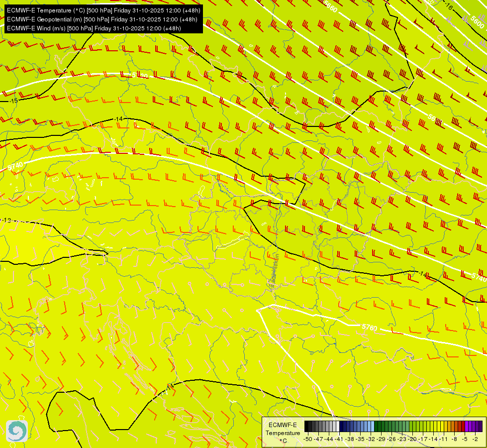487x448 pixels.
Task: Click the -29 value on the legend scale
Action: (381, 439)
